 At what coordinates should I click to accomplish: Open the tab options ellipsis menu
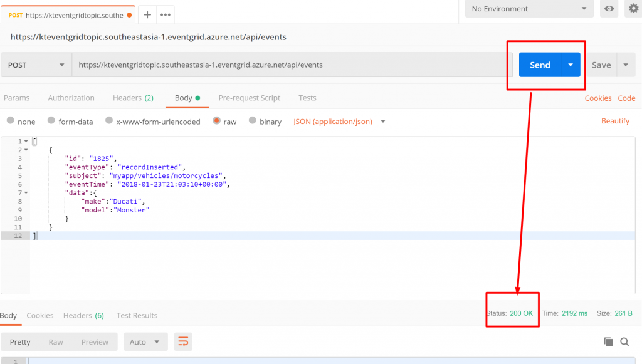[x=166, y=15]
